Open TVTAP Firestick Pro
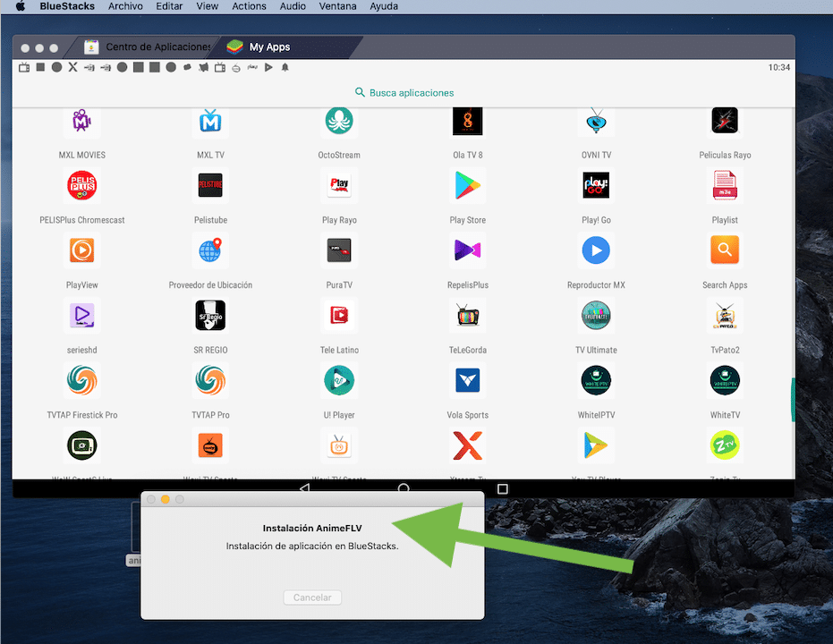This screenshot has width=833, height=644. [81, 381]
